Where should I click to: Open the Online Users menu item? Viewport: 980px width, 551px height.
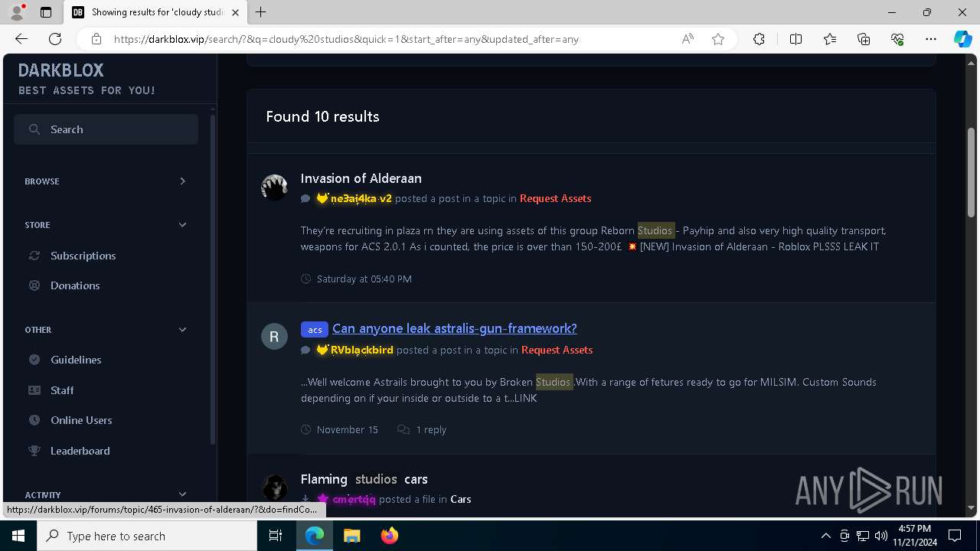(81, 420)
